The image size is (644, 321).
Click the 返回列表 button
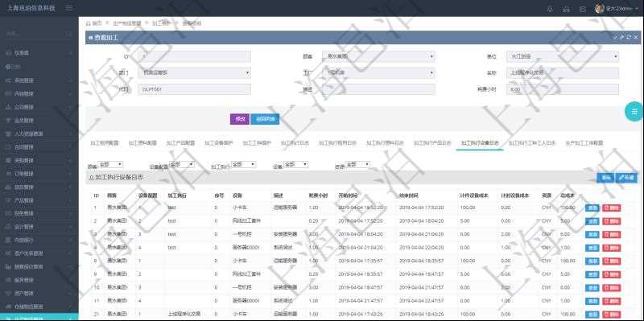click(265, 119)
